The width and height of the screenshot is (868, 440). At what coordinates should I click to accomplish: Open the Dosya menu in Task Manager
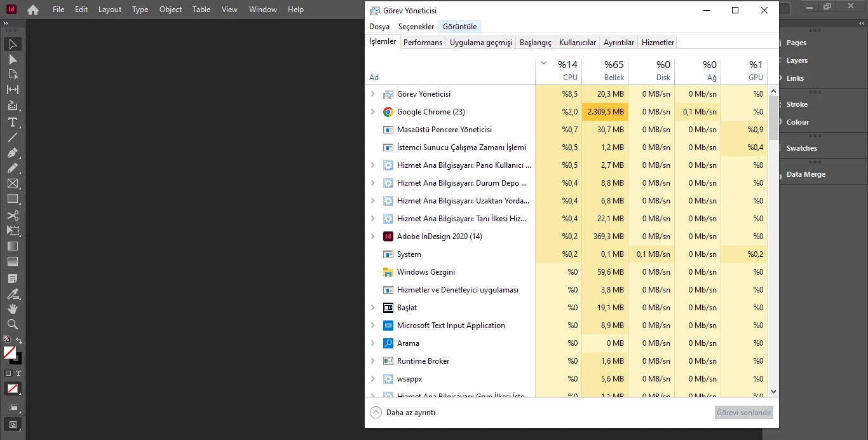379,27
